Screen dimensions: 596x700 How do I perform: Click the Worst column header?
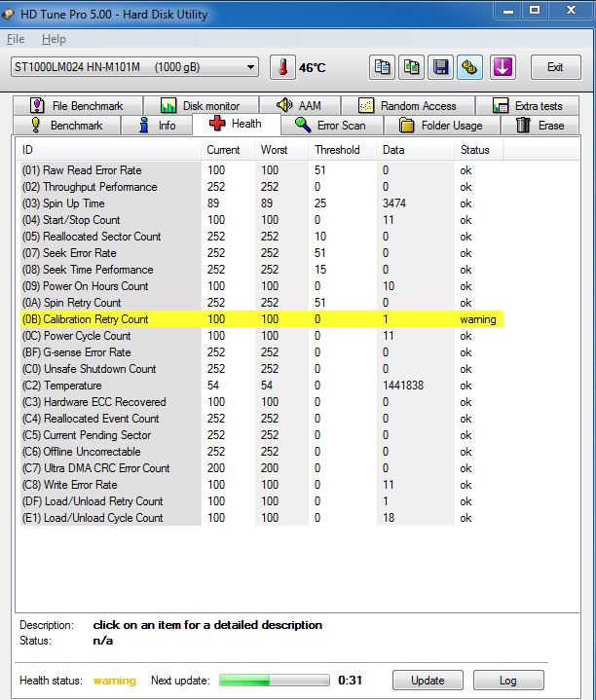(x=281, y=150)
